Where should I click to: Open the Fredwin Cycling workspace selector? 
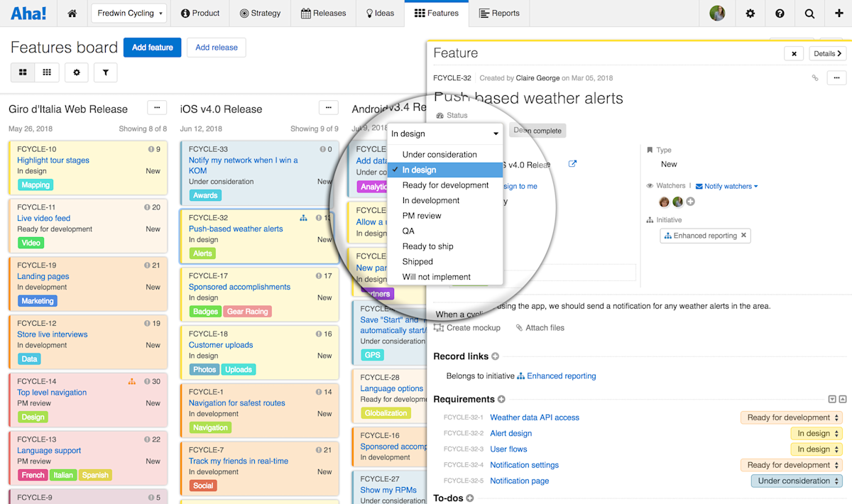tap(129, 13)
